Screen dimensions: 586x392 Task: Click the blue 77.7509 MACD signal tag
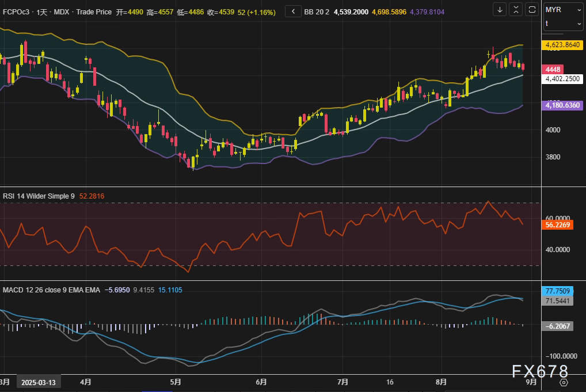pos(559,291)
